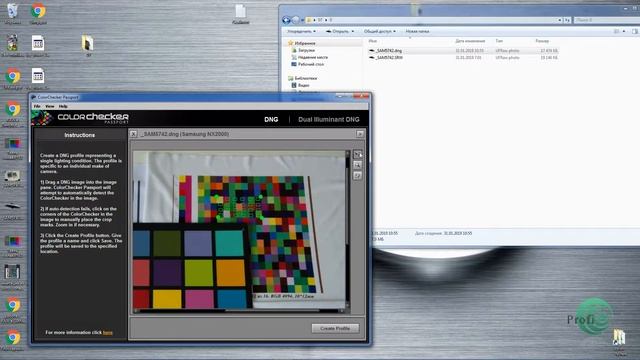Open the File menu in ColorChecker Passport
The image size is (640, 360).
point(37,106)
